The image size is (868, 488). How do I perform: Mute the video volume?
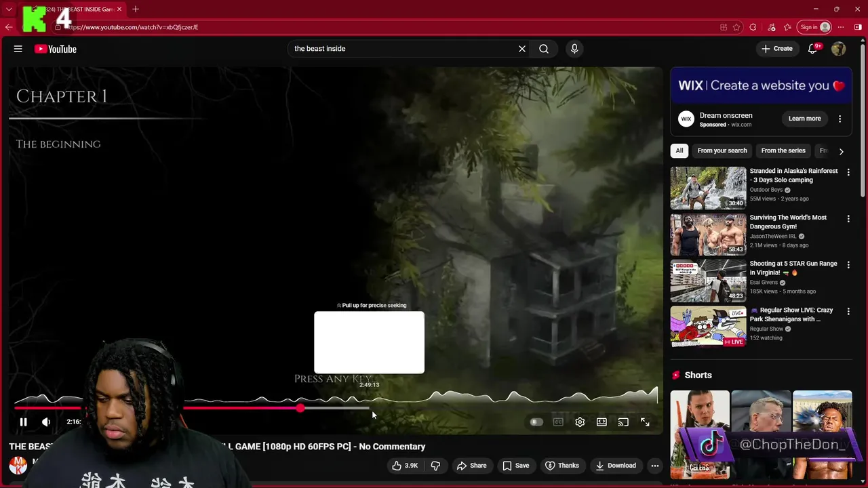(x=46, y=422)
